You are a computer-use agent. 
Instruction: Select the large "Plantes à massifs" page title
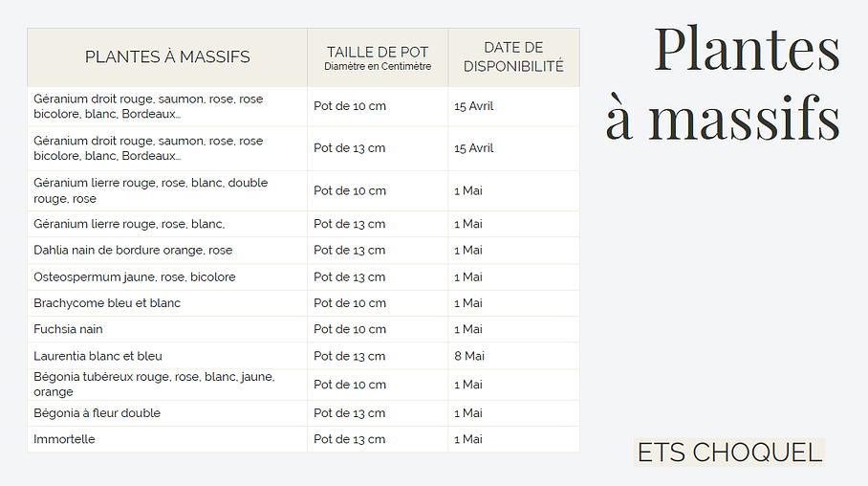tap(723, 84)
